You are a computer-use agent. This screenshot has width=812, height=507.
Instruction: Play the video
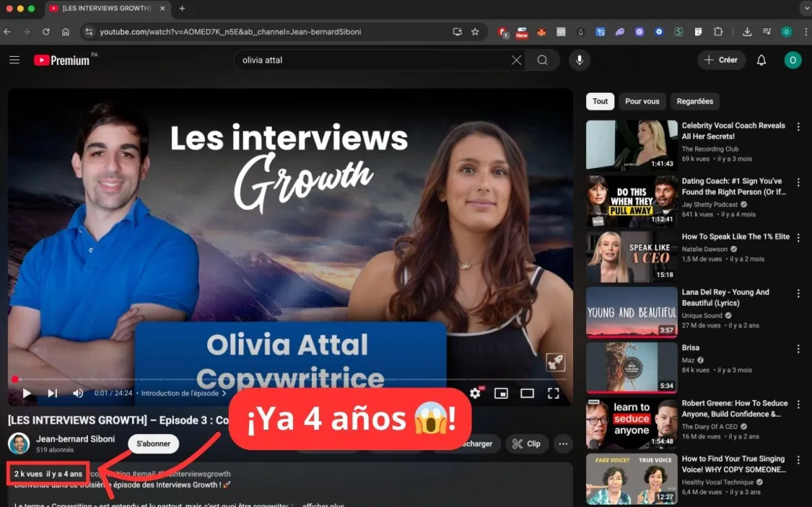click(x=26, y=393)
